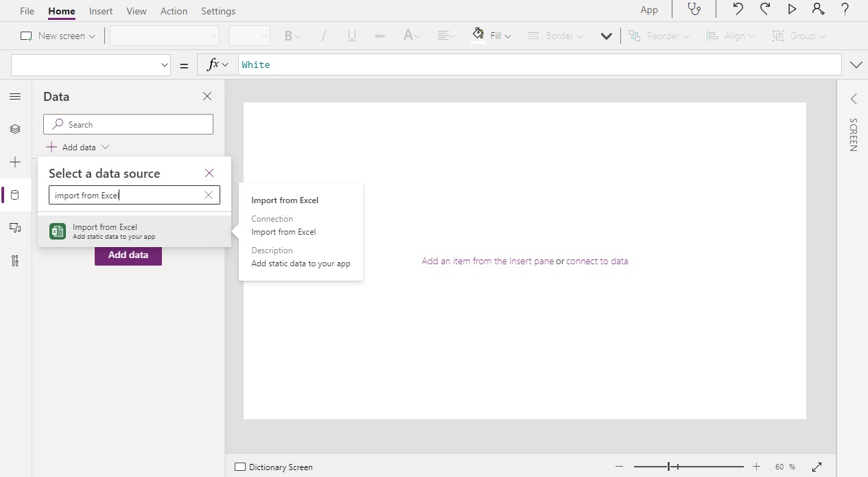
Task: Open the Settings menu
Action: coord(218,10)
